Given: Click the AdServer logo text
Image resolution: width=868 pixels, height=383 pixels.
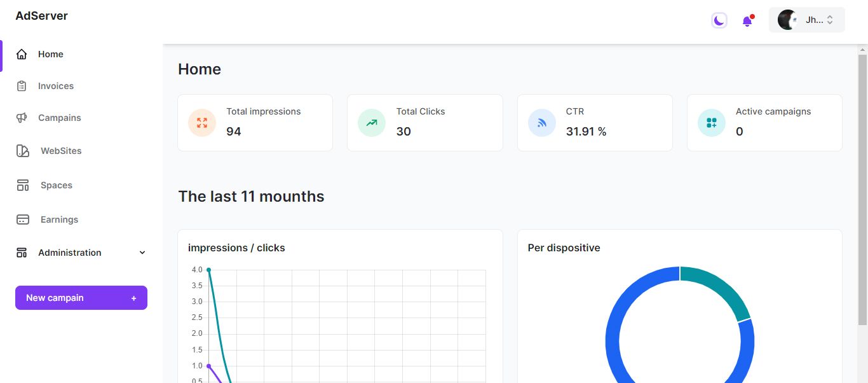Looking at the screenshot, I should pyautogui.click(x=42, y=16).
